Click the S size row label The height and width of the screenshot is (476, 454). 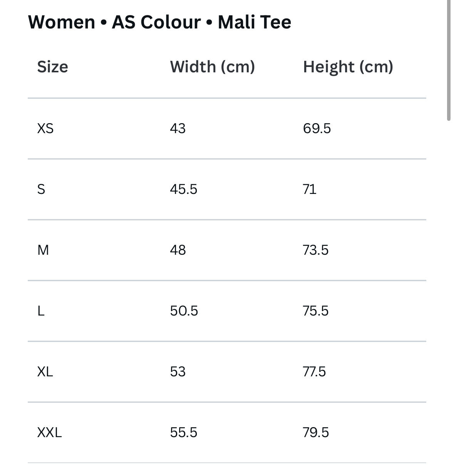41,189
